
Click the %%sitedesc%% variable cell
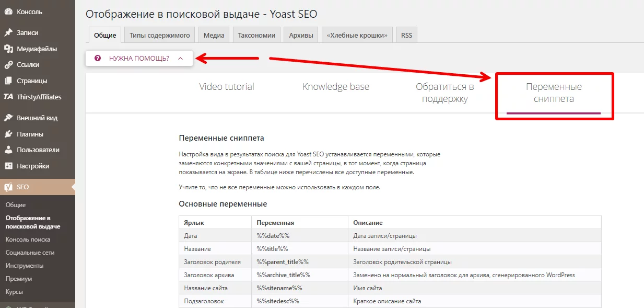pyautogui.click(x=299, y=301)
